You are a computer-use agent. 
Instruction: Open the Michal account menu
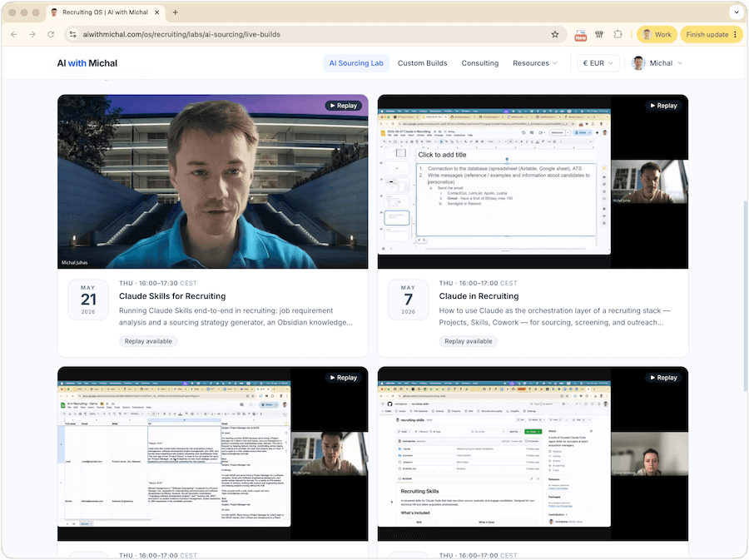coord(657,63)
